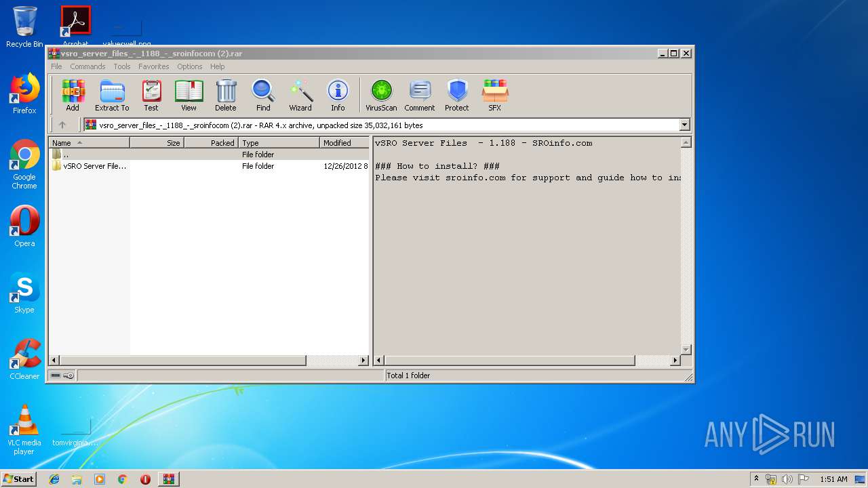The image size is (868, 488).
Task: Open Opera desktop shortcut
Action: click(x=24, y=226)
